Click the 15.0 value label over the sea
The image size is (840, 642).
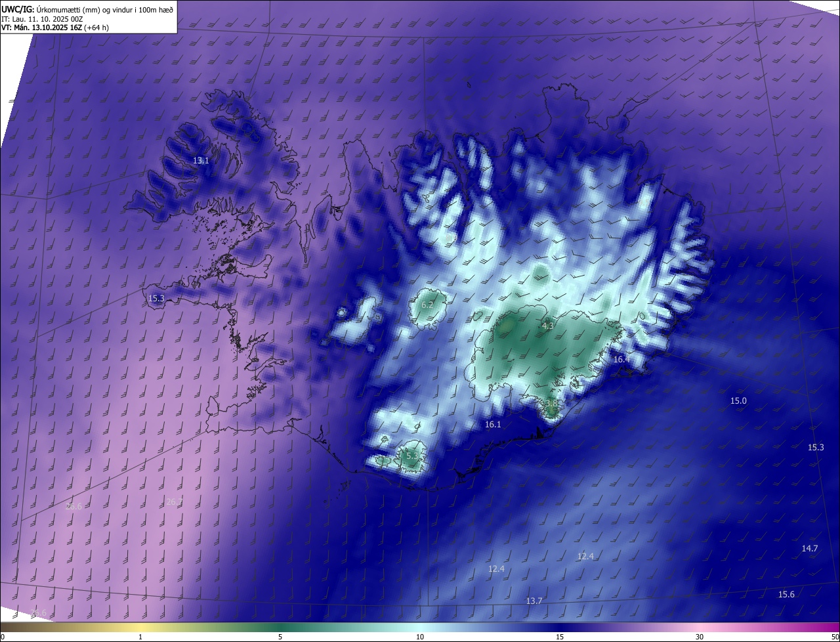click(738, 400)
